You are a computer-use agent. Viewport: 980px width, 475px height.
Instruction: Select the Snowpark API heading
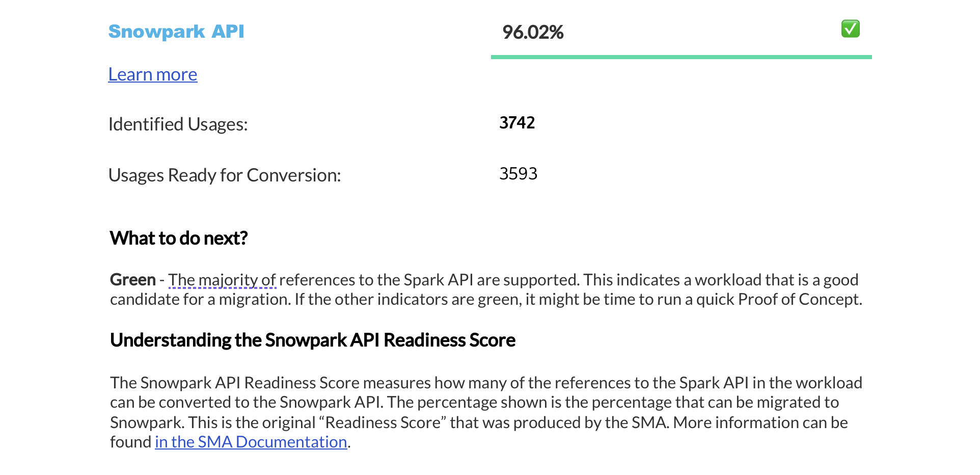[x=176, y=31]
